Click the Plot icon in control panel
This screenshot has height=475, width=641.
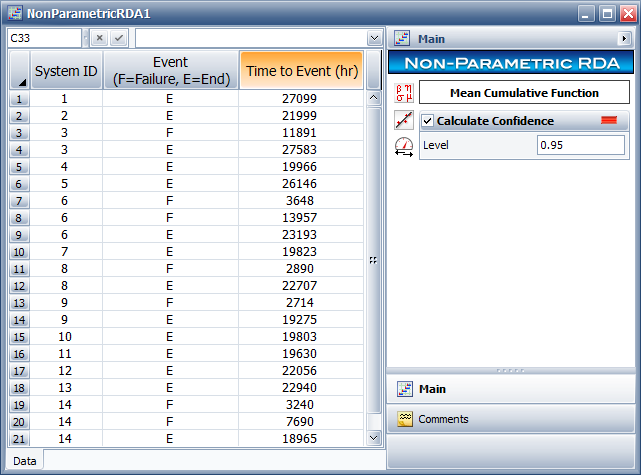[x=404, y=121]
